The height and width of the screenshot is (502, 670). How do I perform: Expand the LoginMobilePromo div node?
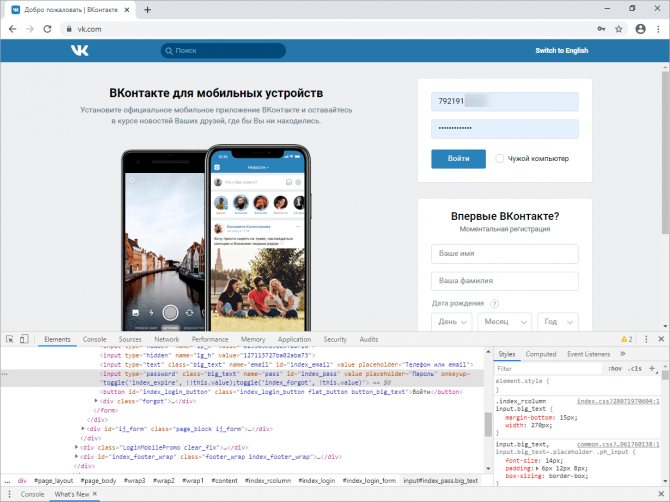[76, 447]
